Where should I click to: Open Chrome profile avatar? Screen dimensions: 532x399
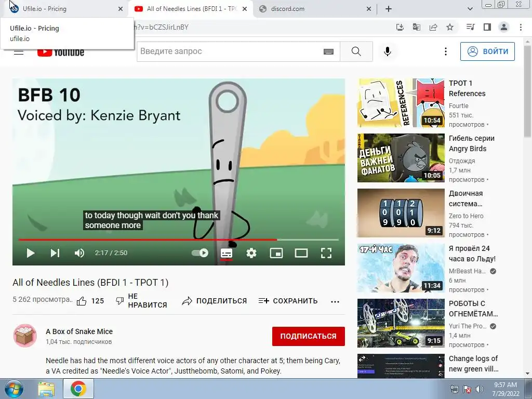504,27
